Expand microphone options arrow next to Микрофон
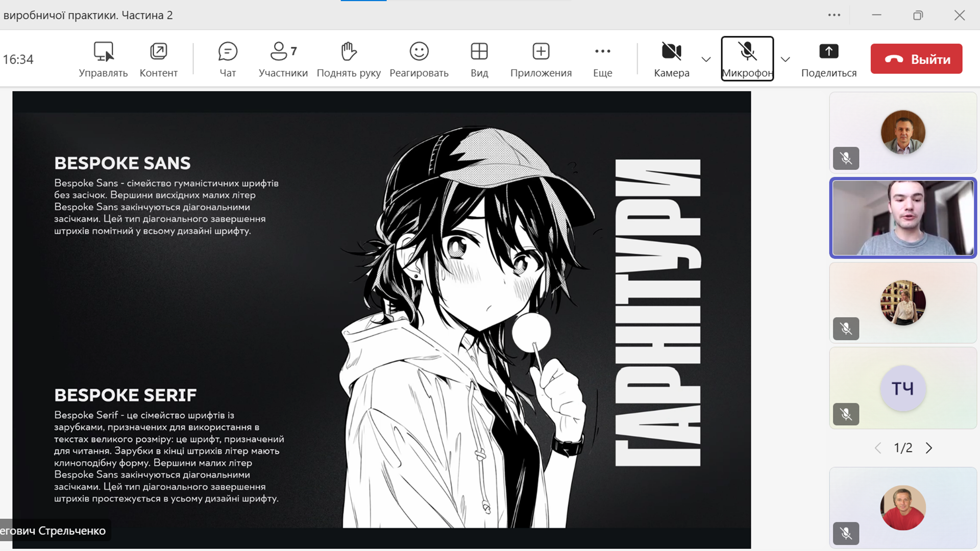Image resolution: width=980 pixels, height=551 pixels. click(786, 60)
